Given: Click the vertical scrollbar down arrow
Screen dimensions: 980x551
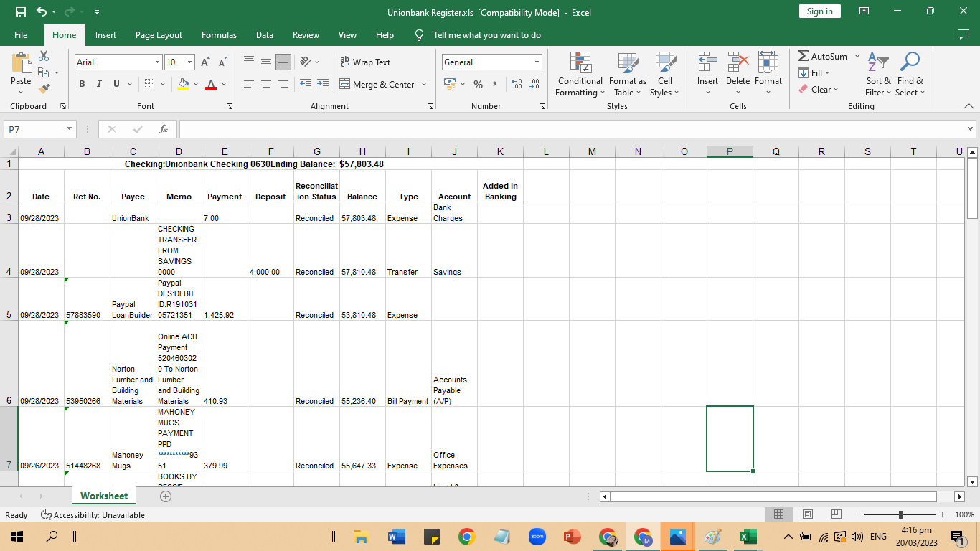Looking at the screenshot, I should click(x=972, y=481).
